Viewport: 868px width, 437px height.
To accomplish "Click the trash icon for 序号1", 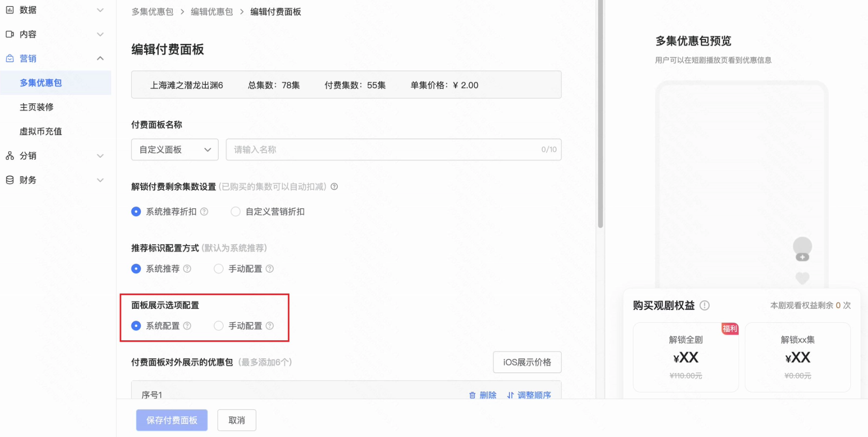I will [x=472, y=395].
